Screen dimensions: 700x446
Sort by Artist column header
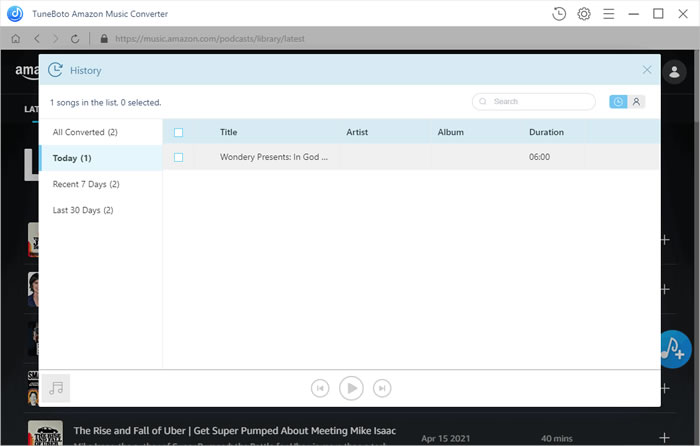[357, 132]
